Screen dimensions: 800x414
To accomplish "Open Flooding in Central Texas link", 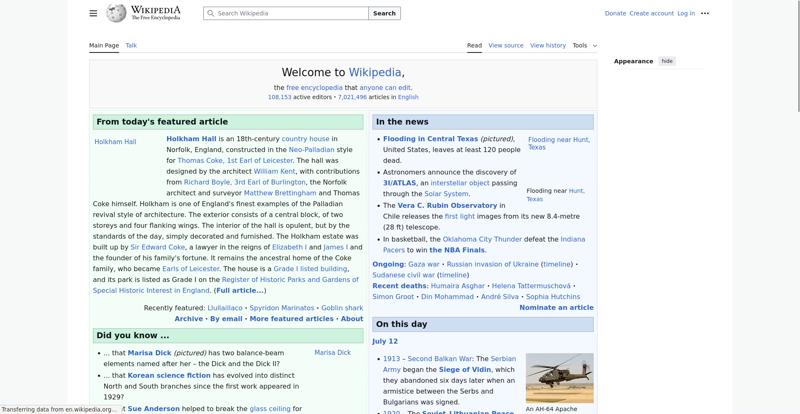I will (431, 139).
